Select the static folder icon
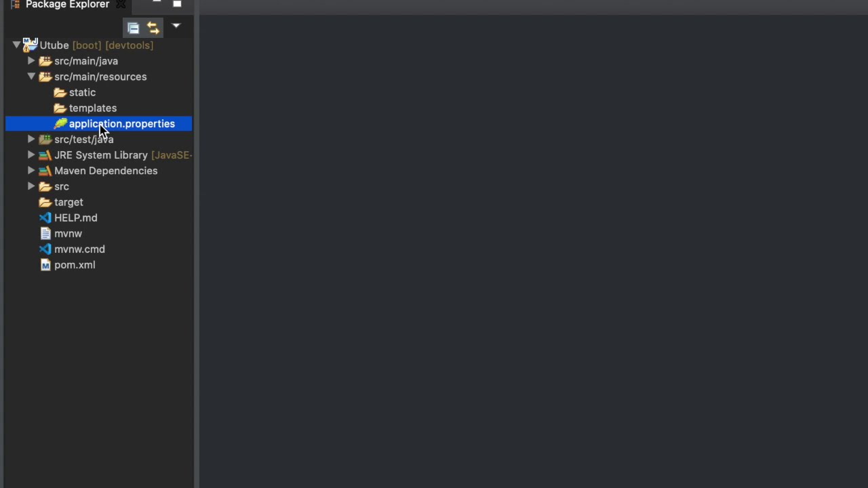 [x=60, y=92]
